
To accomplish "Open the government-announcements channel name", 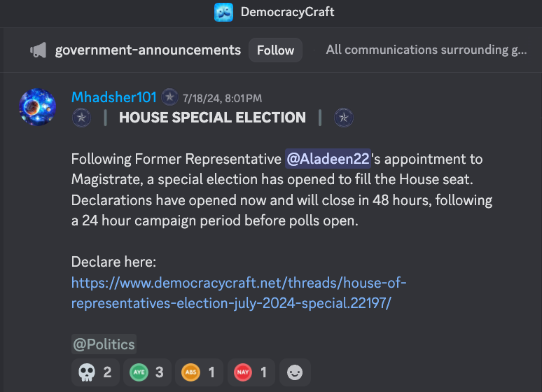I will pyautogui.click(x=148, y=50).
